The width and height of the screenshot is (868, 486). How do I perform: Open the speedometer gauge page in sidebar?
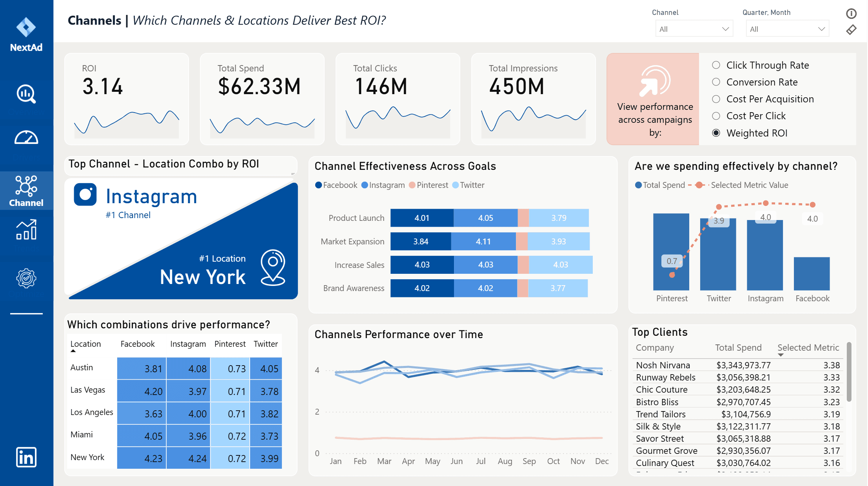pos(26,138)
